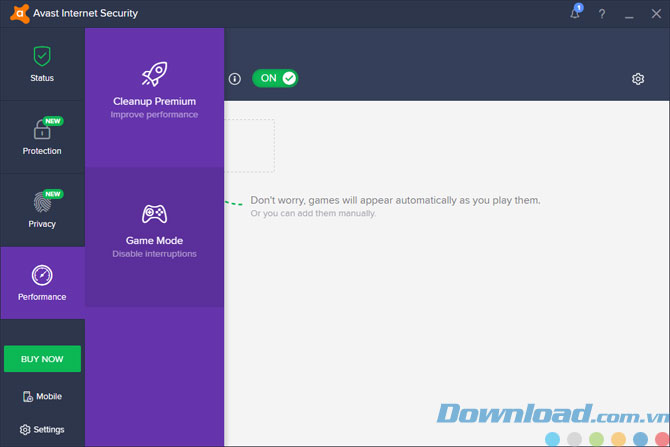
Task: Click the Avast logo icon
Action: pos(20,13)
